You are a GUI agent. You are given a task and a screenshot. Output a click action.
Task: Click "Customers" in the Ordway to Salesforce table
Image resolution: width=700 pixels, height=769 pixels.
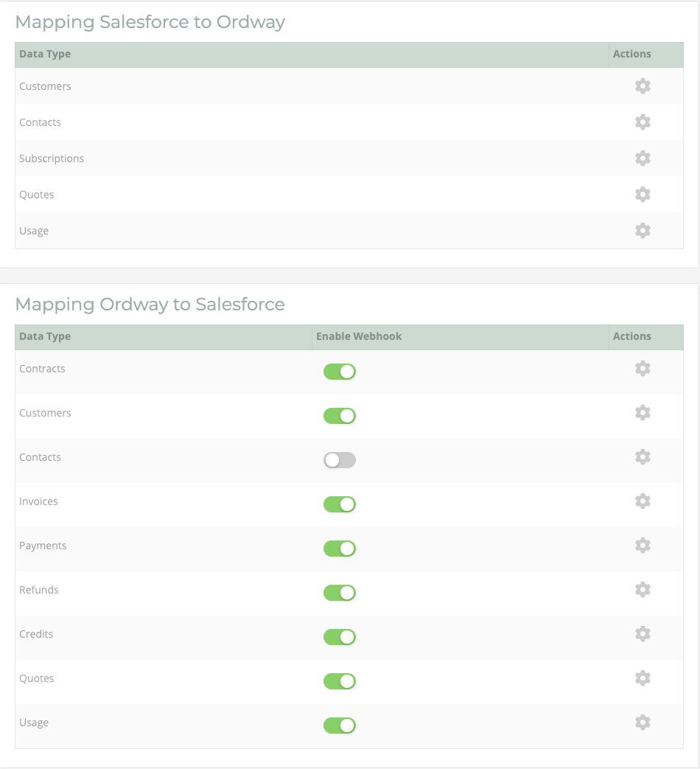click(45, 413)
